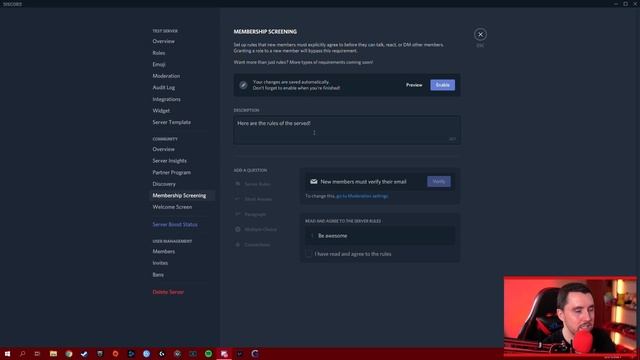Screen dimensions: 640x360
Task: Open Widget settings
Action: (x=161, y=111)
